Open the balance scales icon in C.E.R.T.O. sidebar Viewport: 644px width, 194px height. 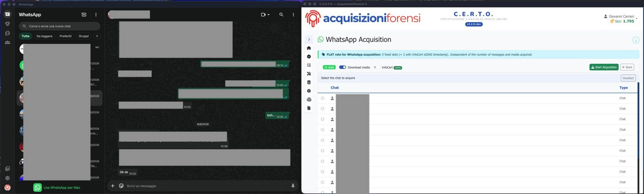point(309,99)
